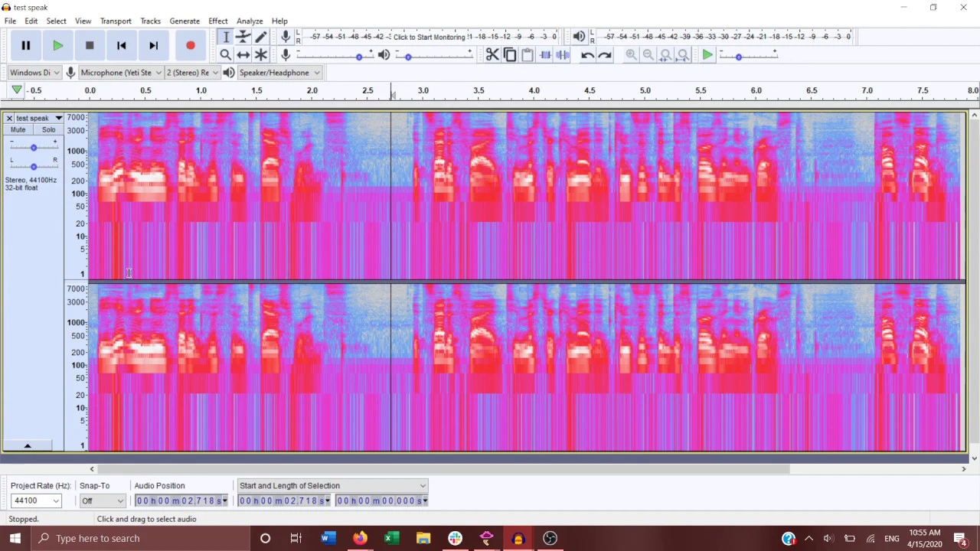The image size is (980, 551).
Task: Click the red Record button
Action: pos(191,46)
